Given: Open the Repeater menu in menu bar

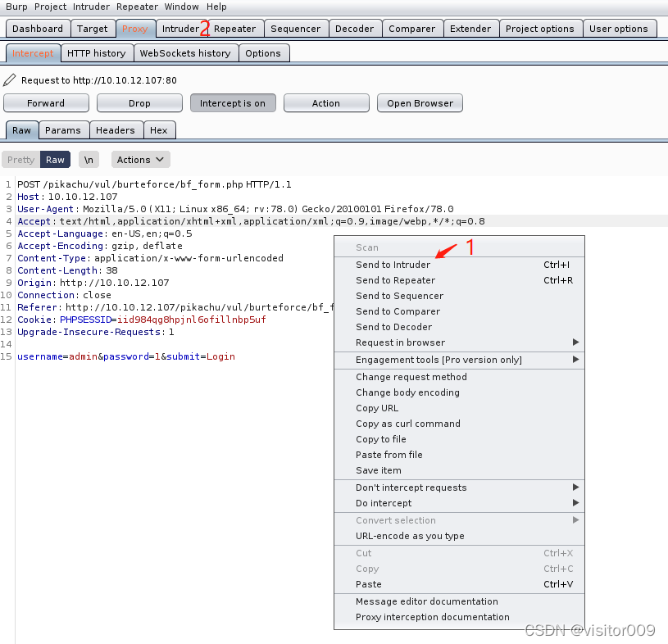Looking at the screenshot, I should 137,7.
